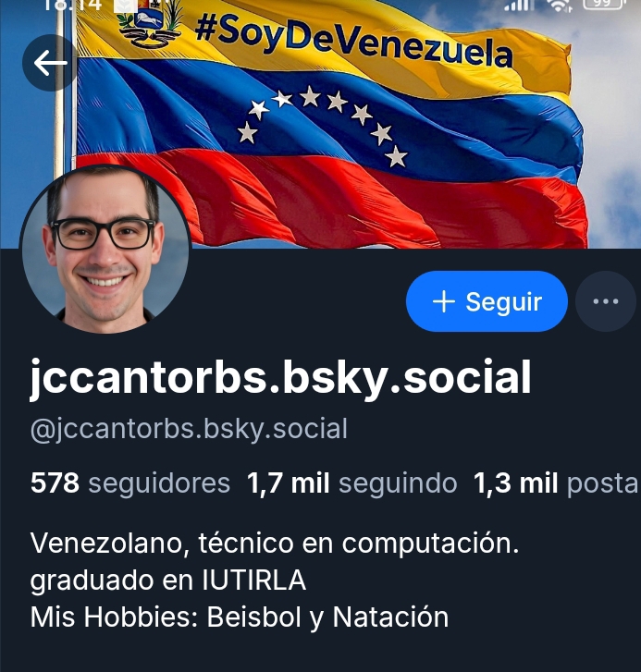Viewport: 641px width, 672px height.
Task: Tap the notification icon beside the clock
Action: point(125,6)
